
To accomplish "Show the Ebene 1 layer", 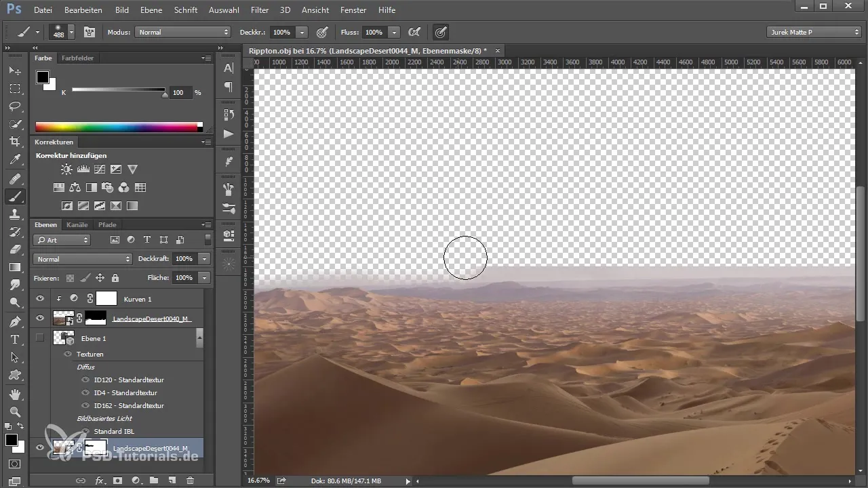I will (x=40, y=338).
